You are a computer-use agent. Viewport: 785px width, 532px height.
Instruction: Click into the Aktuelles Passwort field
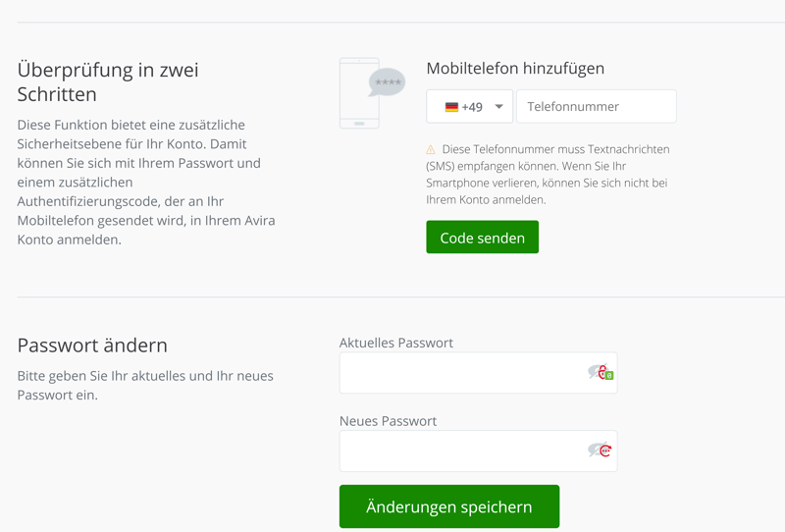point(461,373)
